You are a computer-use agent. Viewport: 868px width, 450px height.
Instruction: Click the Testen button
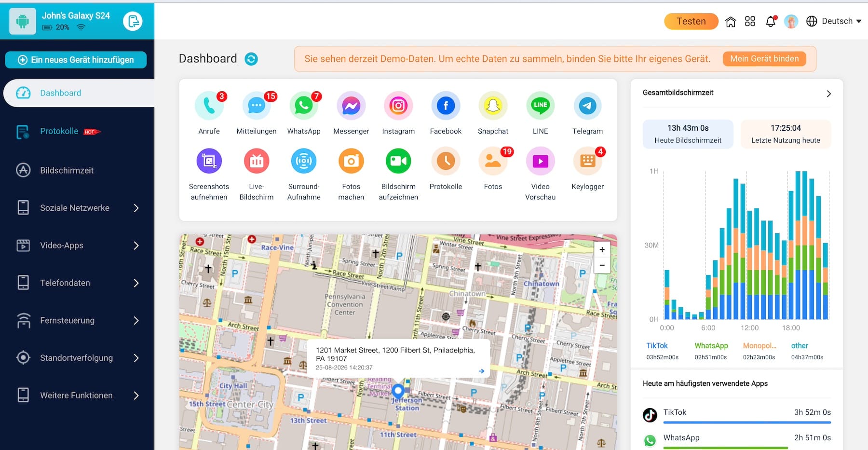(691, 21)
